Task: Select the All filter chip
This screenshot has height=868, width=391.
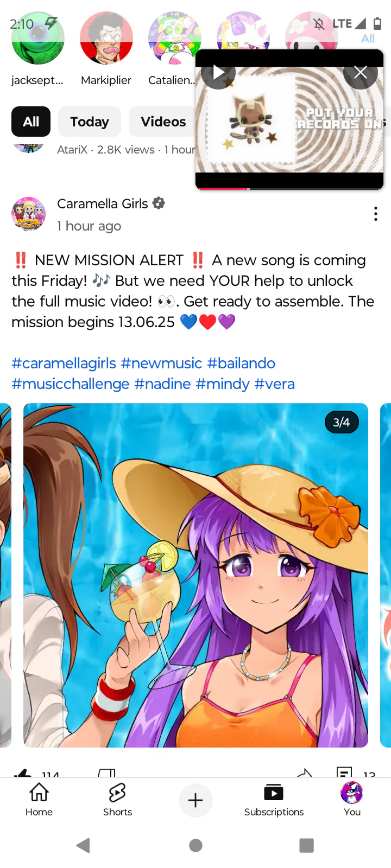Action: [x=31, y=122]
